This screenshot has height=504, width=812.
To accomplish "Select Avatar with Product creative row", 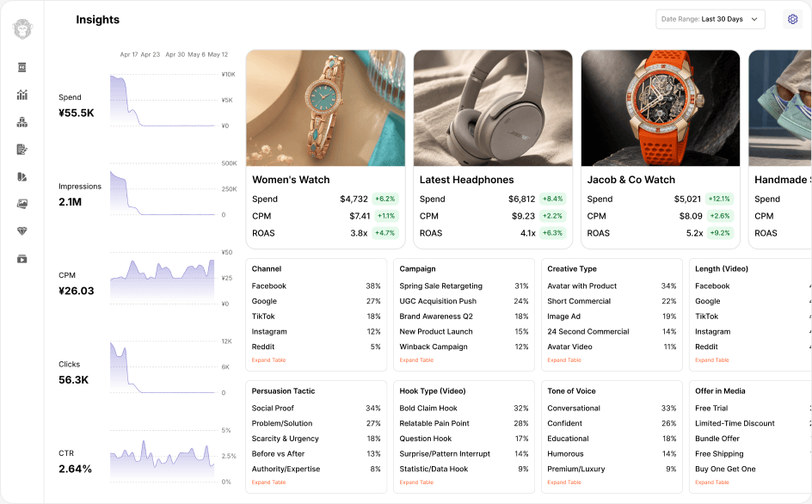I will [612, 286].
